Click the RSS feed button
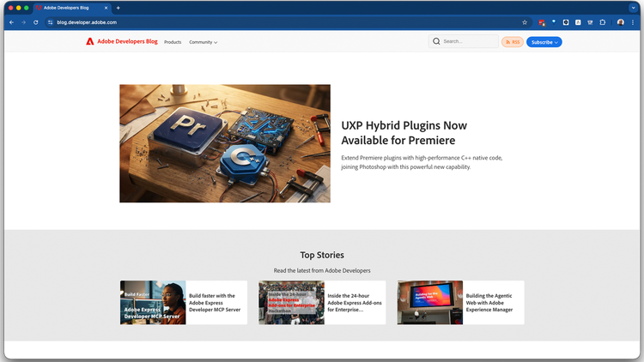 [x=513, y=42]
